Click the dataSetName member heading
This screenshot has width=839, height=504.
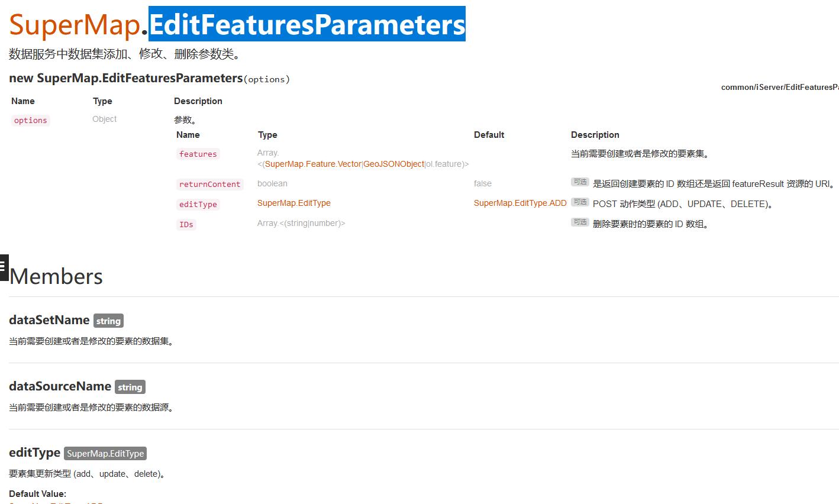pos(49,320)
